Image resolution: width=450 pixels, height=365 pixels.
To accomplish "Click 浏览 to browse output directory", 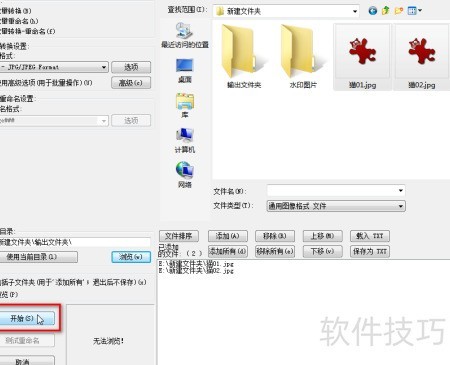I will [131, 257].
